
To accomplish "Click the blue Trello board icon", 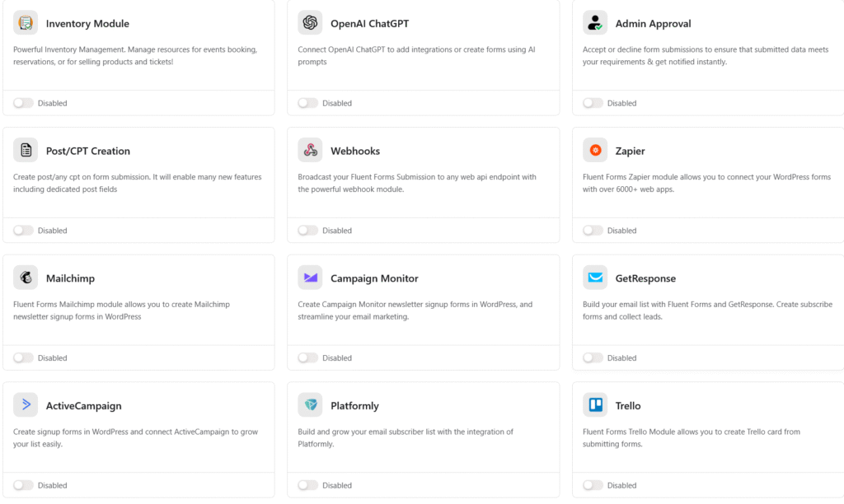I will (595, 405).
